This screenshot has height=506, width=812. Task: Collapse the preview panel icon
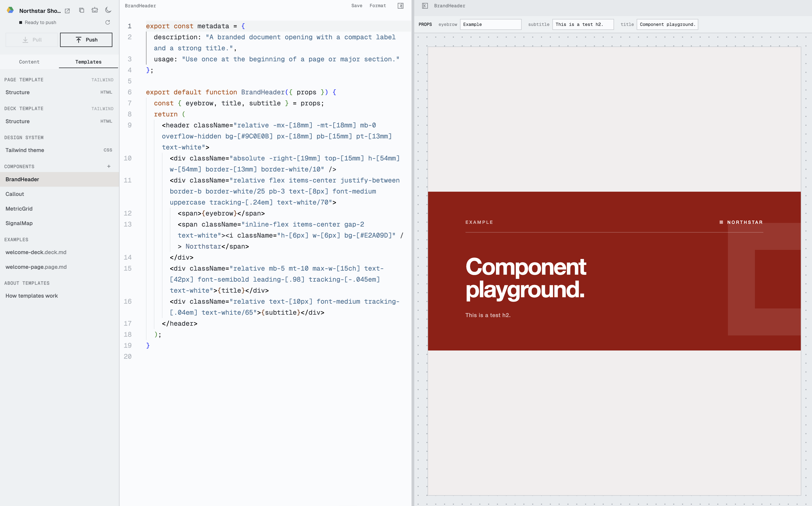click(425, 6)
